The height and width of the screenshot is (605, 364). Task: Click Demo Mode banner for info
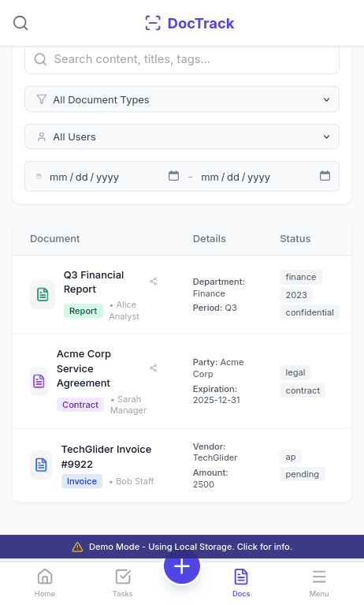click(182, 547)
